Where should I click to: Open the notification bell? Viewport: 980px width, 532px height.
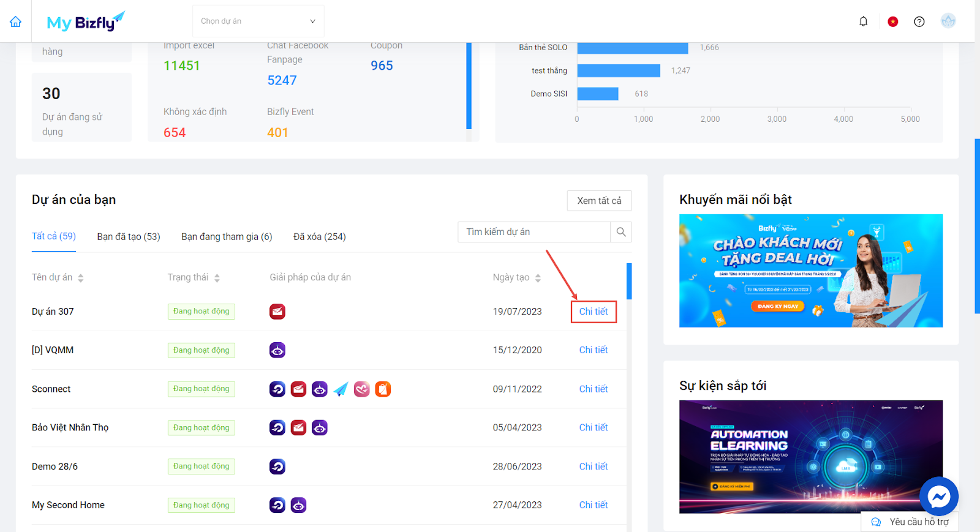863,21
